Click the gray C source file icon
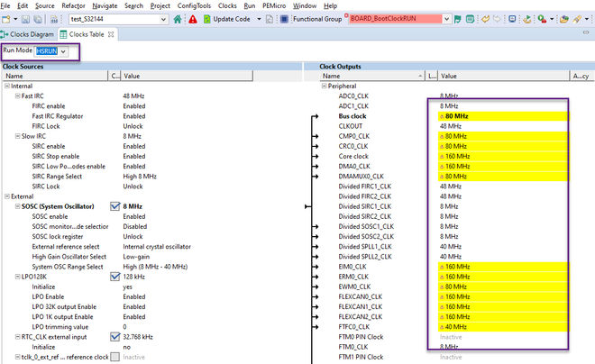This screenshot has width=595, height=364. pyautogui.click(x=269, y=19)
